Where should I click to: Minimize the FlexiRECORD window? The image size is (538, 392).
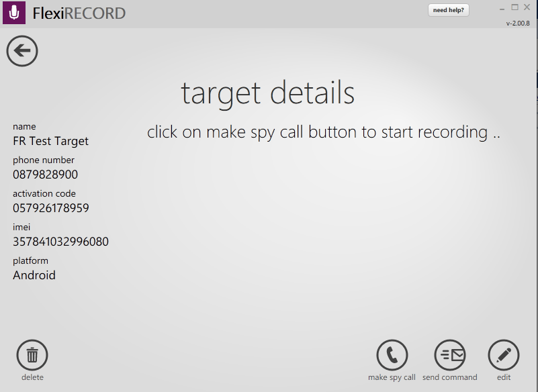pyautogui.click(x=502, y=8)
